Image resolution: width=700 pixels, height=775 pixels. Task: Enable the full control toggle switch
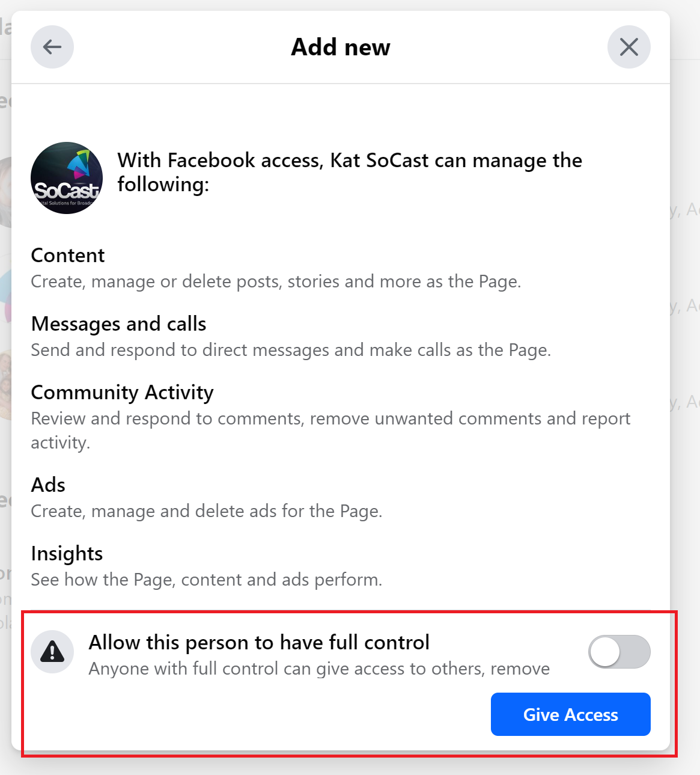(619, 652)
